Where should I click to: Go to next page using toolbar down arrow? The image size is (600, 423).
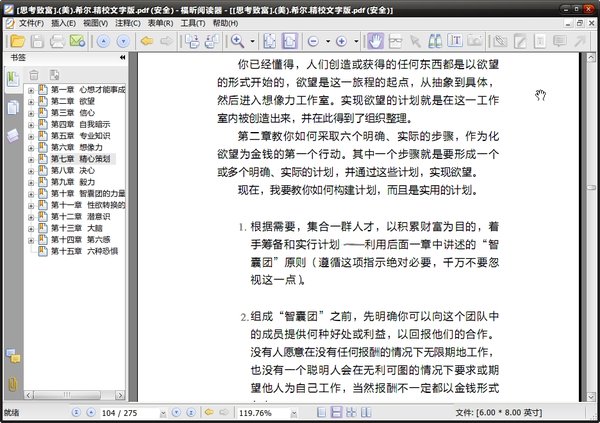123,41
